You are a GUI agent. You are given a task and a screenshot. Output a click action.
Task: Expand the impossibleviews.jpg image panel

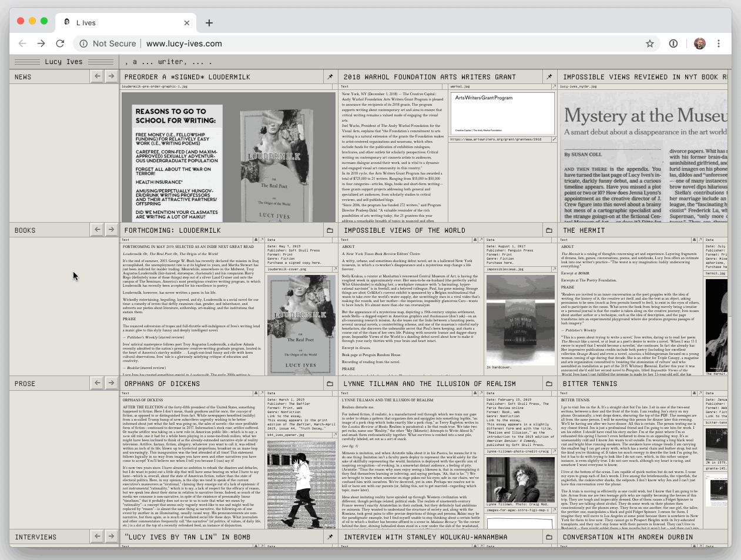[x=553, y=270]
